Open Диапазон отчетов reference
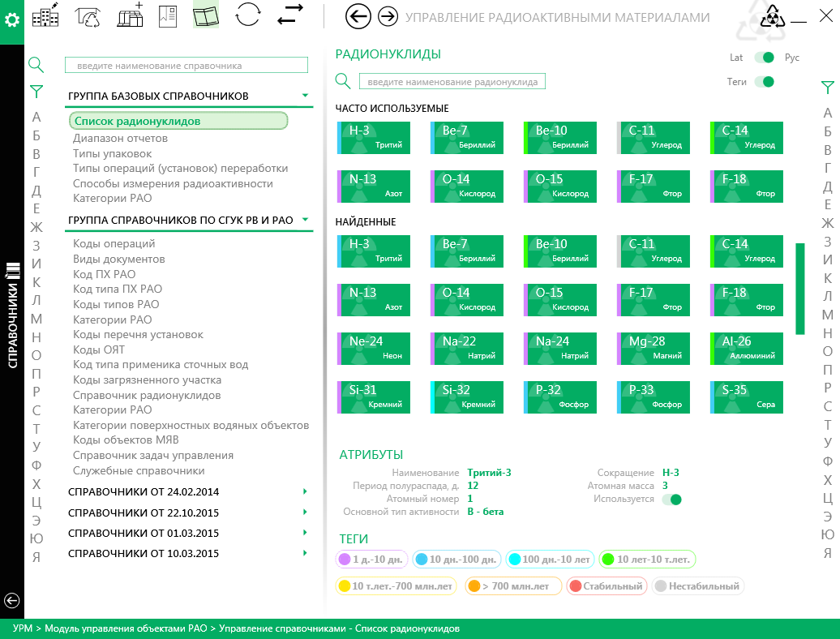Image resolution: width=840 pixels, height=639 pixels. pos(120,138)
